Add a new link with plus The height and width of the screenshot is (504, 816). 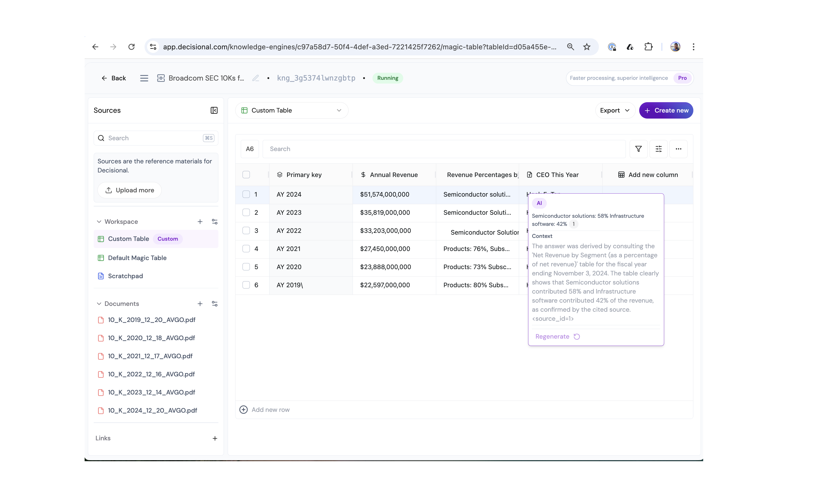pyautogui.click(x=215, y=438)
